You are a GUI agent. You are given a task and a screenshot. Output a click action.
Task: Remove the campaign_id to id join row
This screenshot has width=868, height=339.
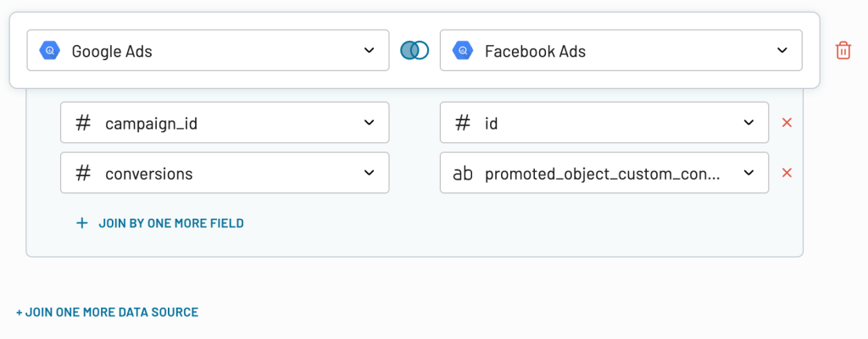(x=787, y=122)
